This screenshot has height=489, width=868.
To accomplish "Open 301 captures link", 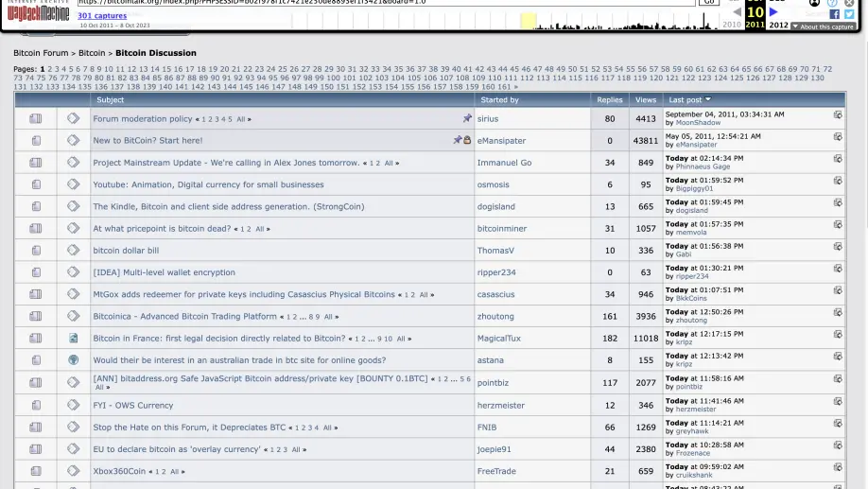I will 102,15.
